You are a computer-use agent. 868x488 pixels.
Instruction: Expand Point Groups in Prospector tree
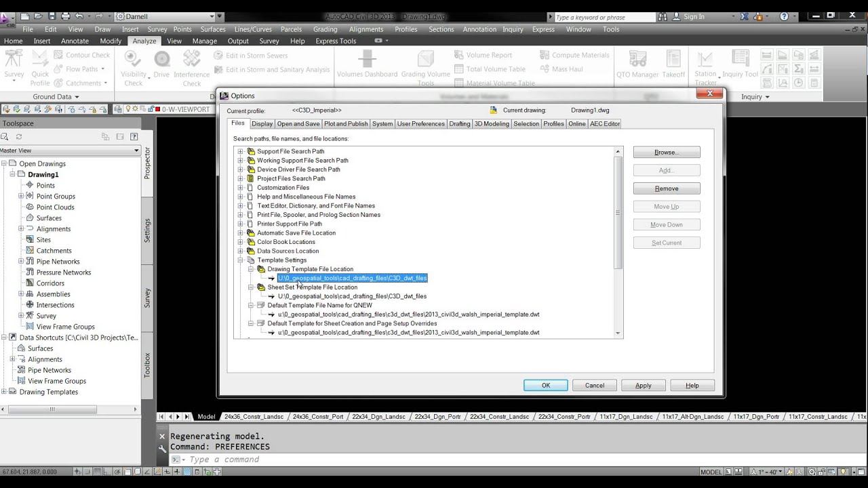pyautogui.click(x=21, y=196)
